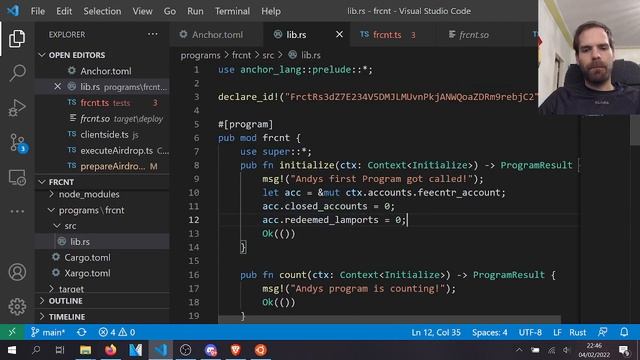
Task: Expand the target folder
Action: pos(102,288)
